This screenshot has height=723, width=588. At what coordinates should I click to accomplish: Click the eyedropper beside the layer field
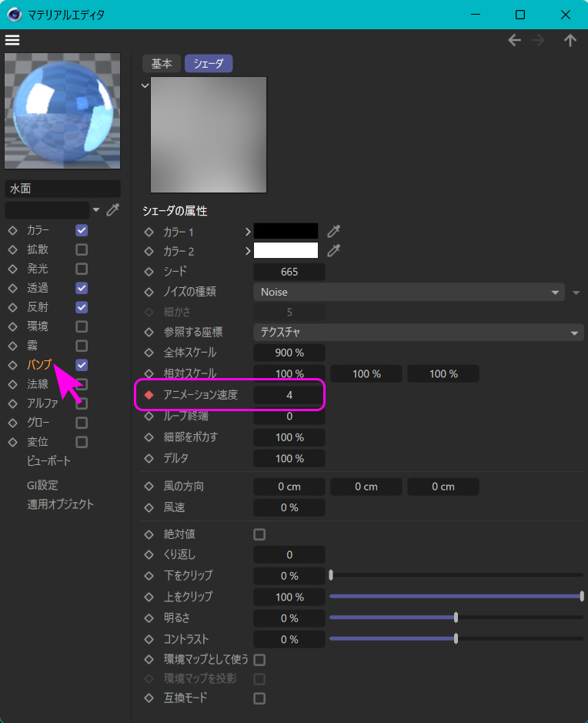click(113, 209)
